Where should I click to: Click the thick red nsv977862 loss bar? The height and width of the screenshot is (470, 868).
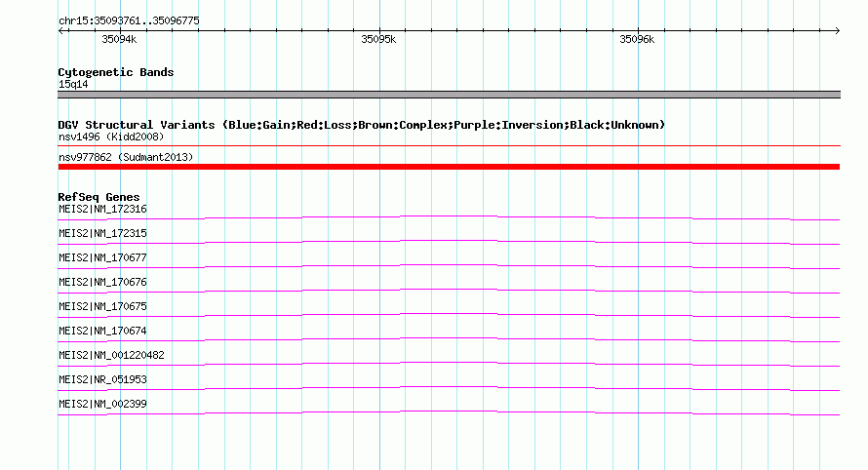[x=449, y=167]
